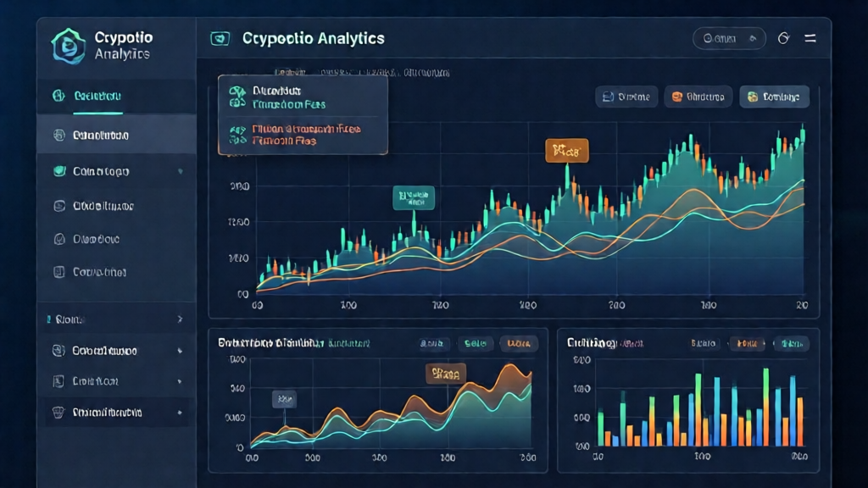
Task: Open the fifth sidebar item with check icon
Action: pos(116,239)
